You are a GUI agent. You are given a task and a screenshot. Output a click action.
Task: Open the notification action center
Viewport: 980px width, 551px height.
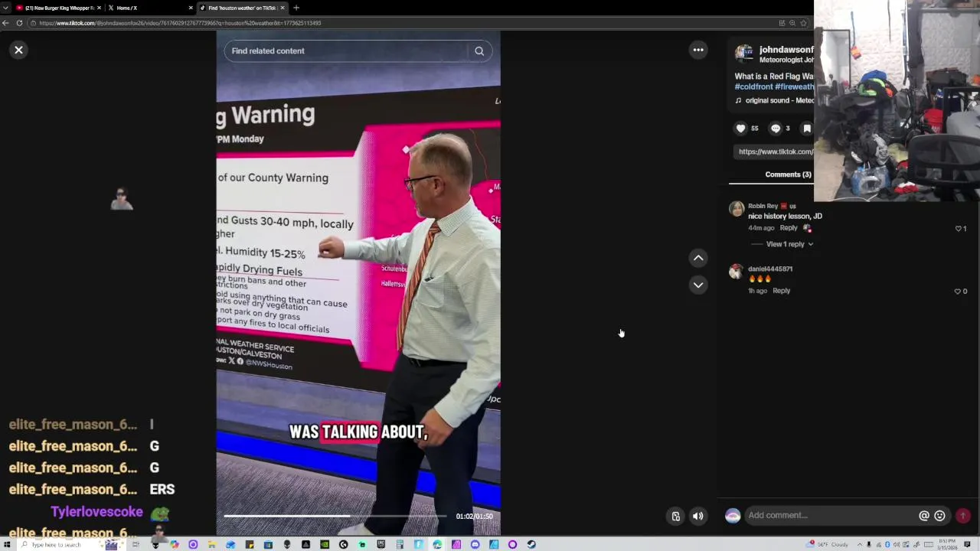tap(968, 545)
